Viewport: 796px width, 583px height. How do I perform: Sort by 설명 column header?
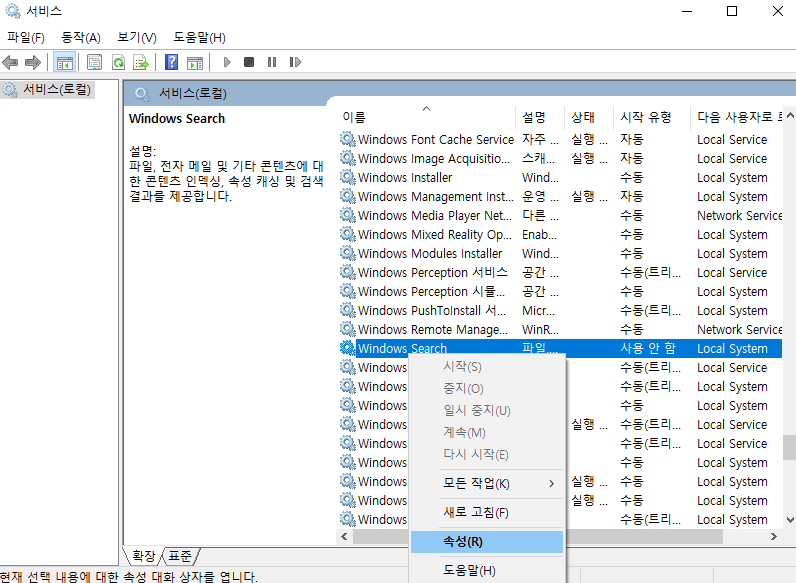540,117
